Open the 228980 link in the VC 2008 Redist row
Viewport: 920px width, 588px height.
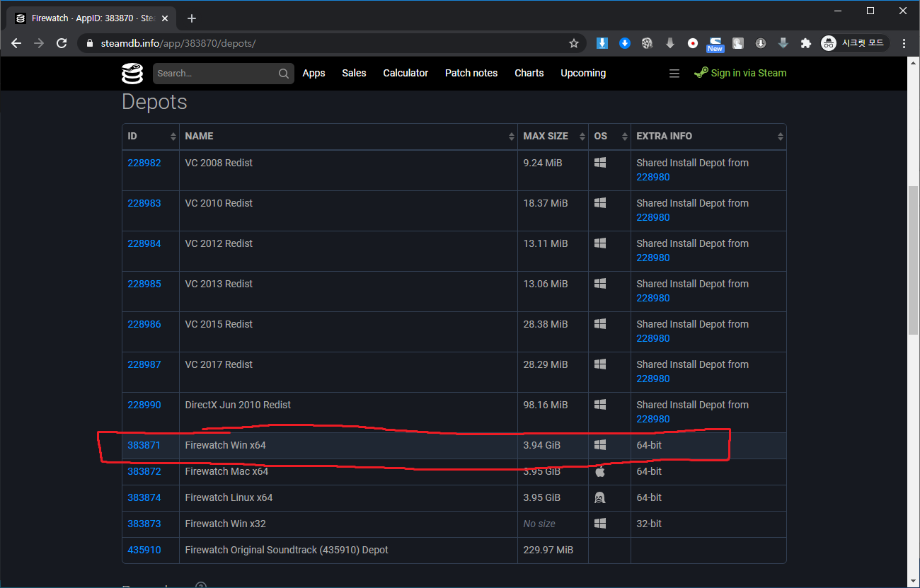click(653, 177)
